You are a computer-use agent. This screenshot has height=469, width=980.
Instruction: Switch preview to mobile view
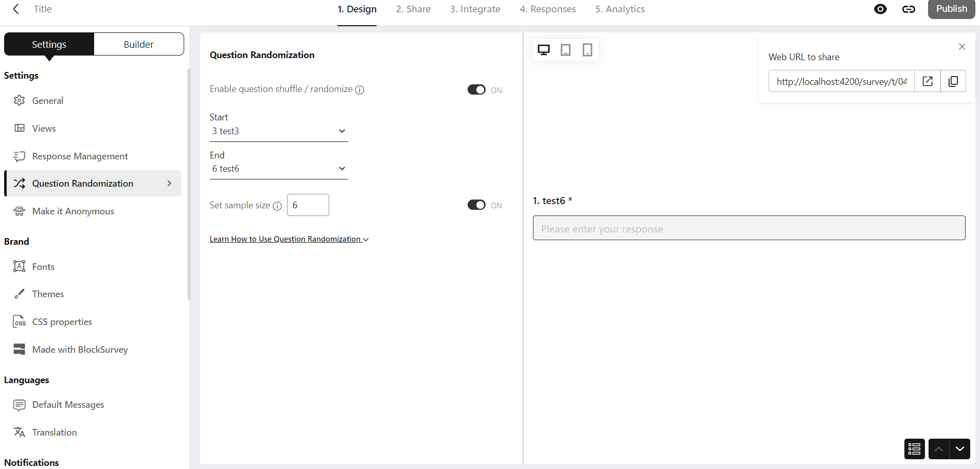[587, 50]
